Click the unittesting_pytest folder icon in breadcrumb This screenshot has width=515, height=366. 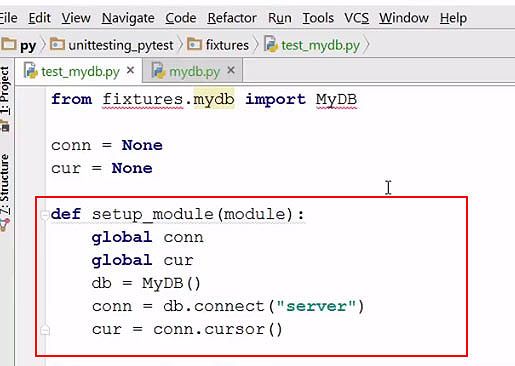point(57,44)
